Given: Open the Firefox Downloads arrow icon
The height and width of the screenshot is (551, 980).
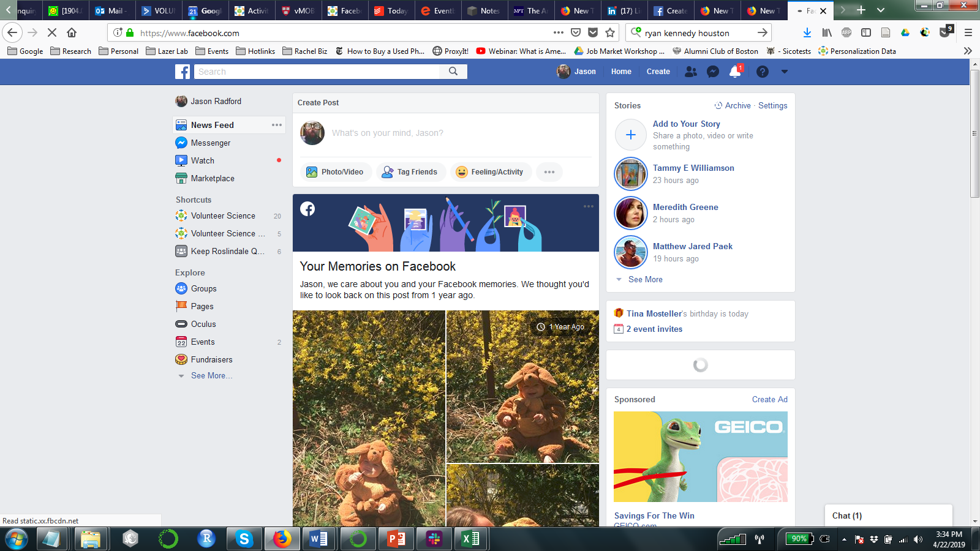Looking at the screenshot, I should pos(807,33).
